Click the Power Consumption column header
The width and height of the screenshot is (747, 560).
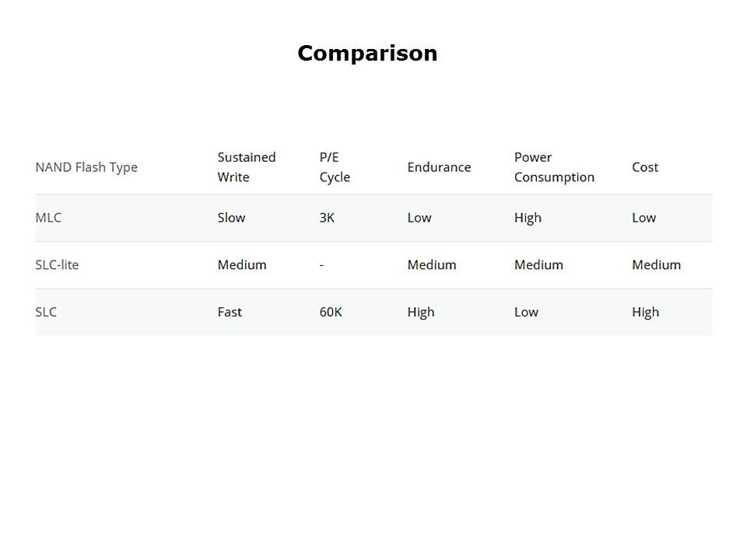pos(554,167)
